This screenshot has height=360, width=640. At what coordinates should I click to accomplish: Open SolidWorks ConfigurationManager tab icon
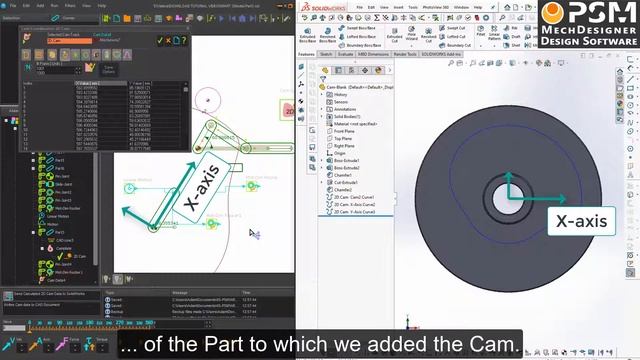pyautogui.click(x=351, y=70)
